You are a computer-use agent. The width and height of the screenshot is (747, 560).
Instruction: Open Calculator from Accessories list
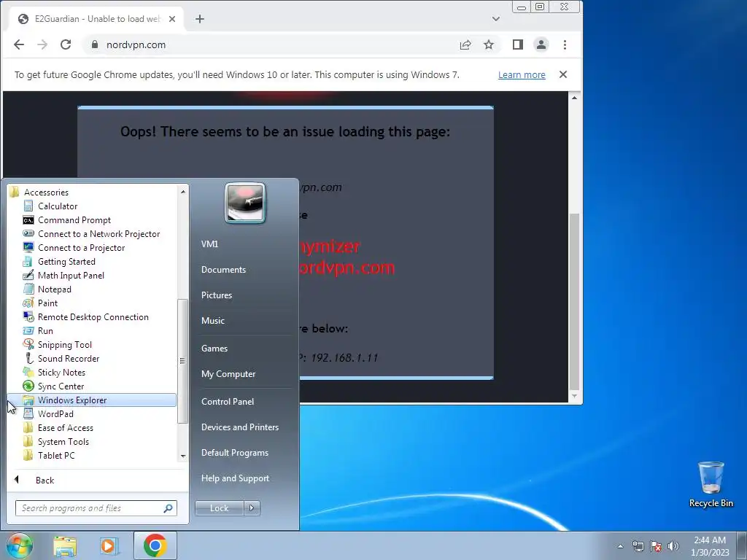pos(57,206)
